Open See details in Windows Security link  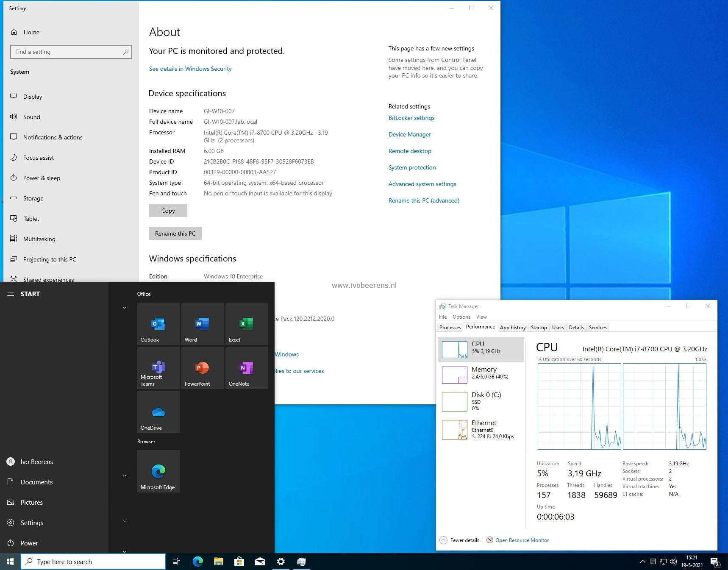click(x=190, y=69)
